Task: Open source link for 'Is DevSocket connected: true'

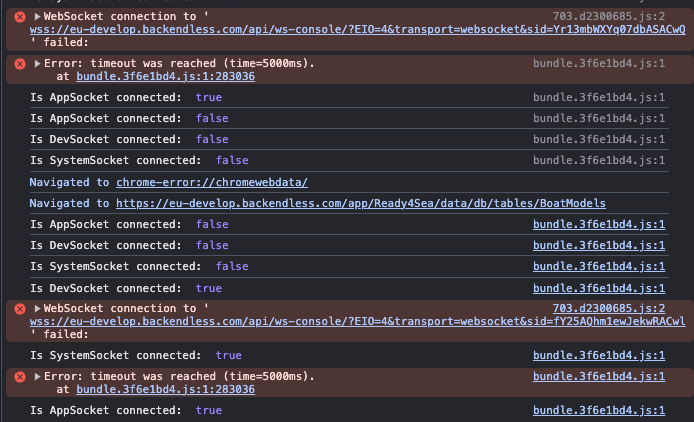Action: point(598,288)
